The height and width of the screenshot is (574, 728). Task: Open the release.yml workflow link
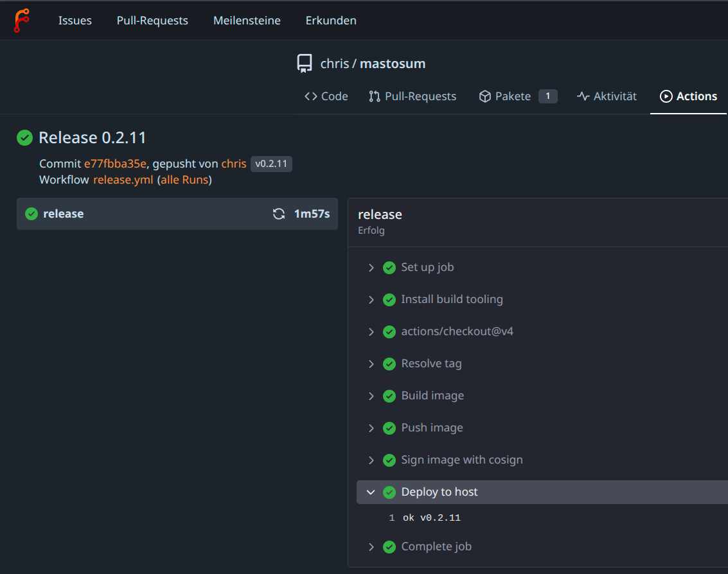[x=123, y=180]
